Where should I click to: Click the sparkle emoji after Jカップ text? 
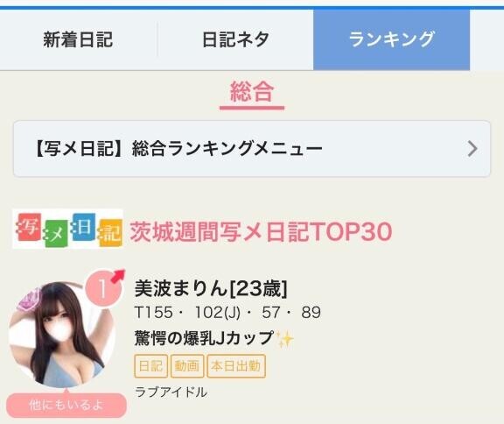pos(284,338)
